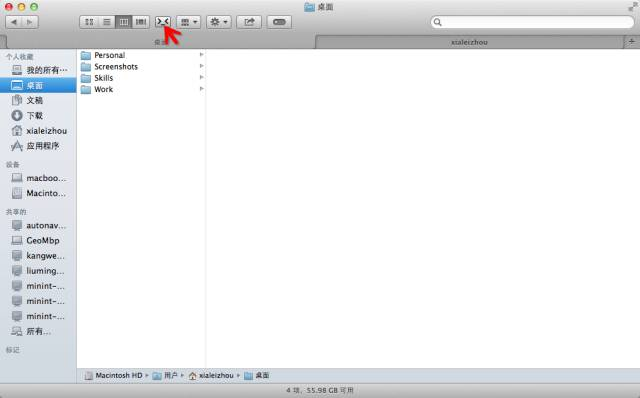Screen dimensions: 640x398
Task: Open shared computer GeoMbp in sidebar
Action: pyautogui.click(x=39, y=240)
